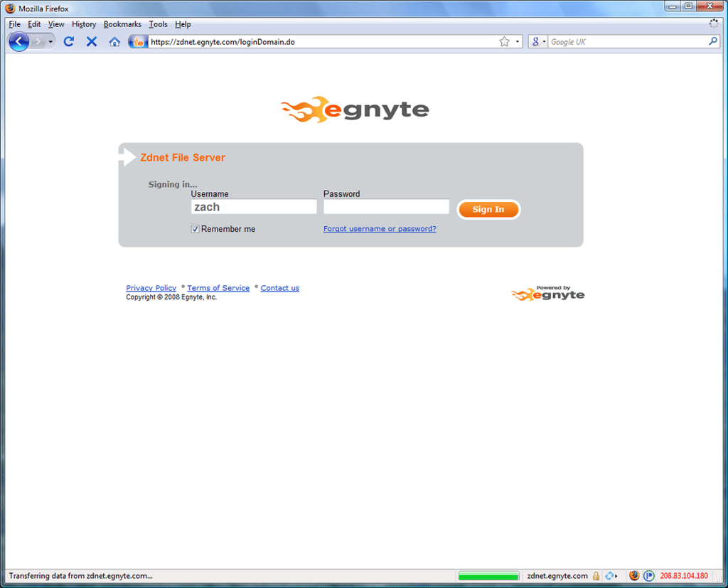
Task: Click the padlock security icon in status bar
Action: pos(596,577)
